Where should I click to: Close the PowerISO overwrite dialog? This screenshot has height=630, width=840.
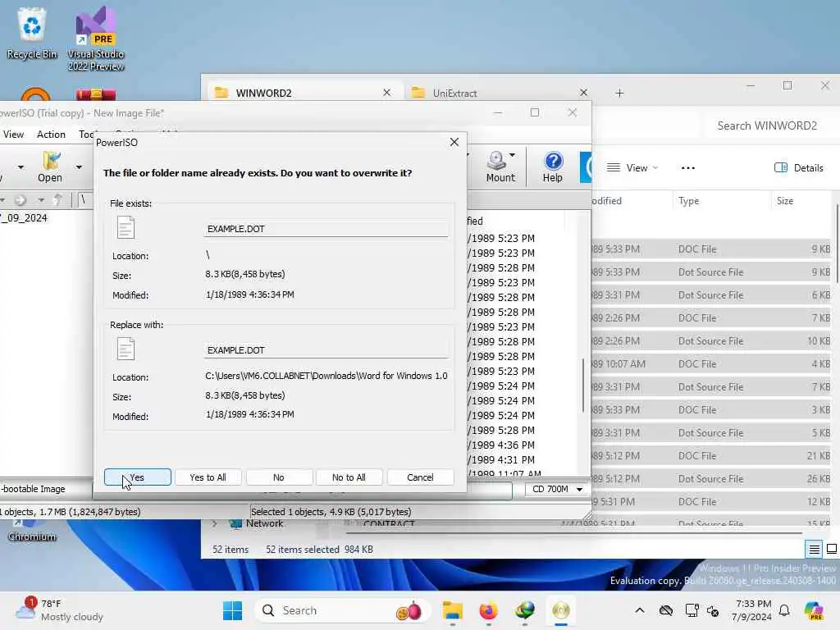pos(454,142)
